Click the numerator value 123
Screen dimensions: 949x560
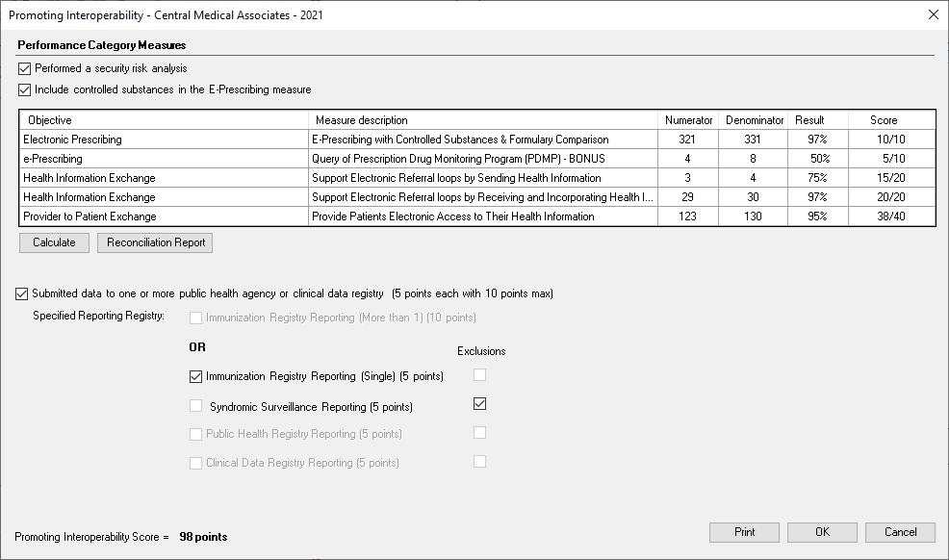click(x=688, y=216)
